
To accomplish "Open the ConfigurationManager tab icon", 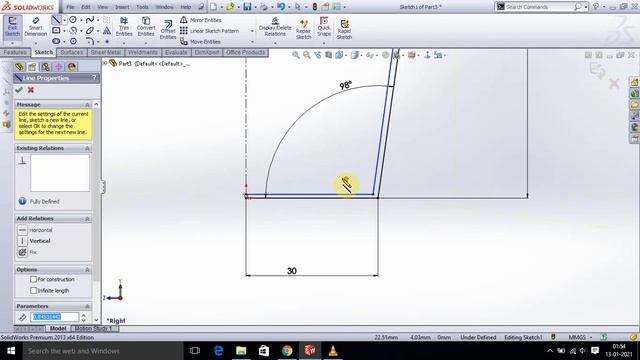I will pos(45,67).
